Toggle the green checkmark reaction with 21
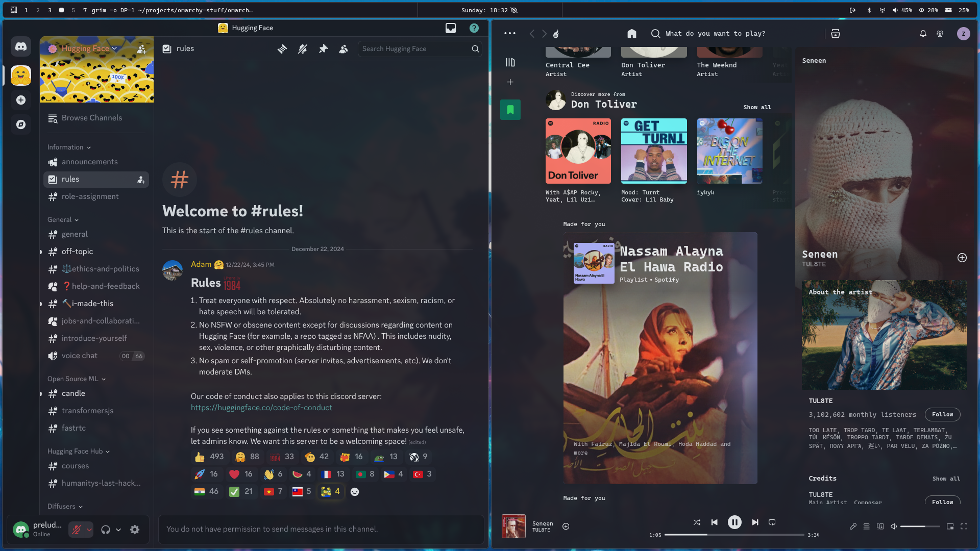 pos(241,492)
